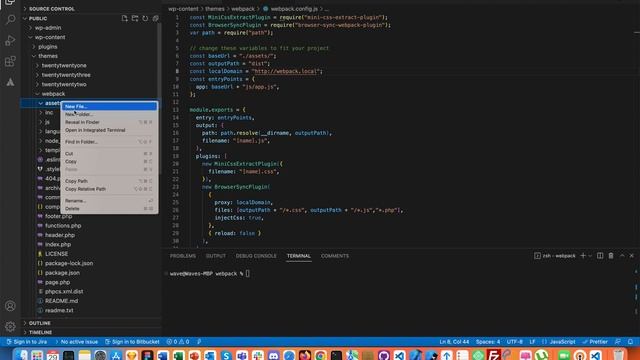Screen dimensions: 640x360
Task: Collapse the wp-content folder
Action: tap(50, 37)
